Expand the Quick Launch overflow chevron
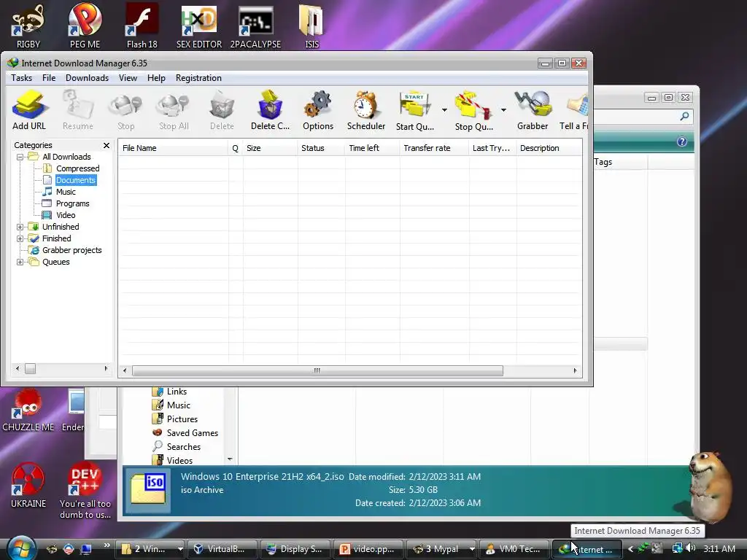This screenshot has width=747, height=560. tap(107, 545)
